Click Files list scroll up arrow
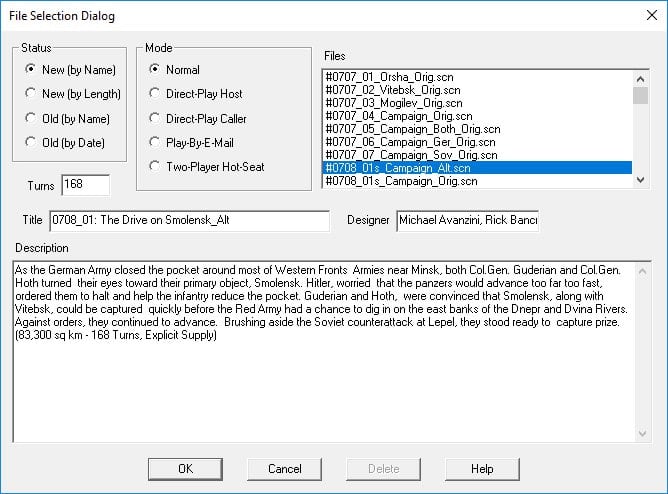Image resolution: width=668 pixels, height=494 pixels. tap(640, 79)
